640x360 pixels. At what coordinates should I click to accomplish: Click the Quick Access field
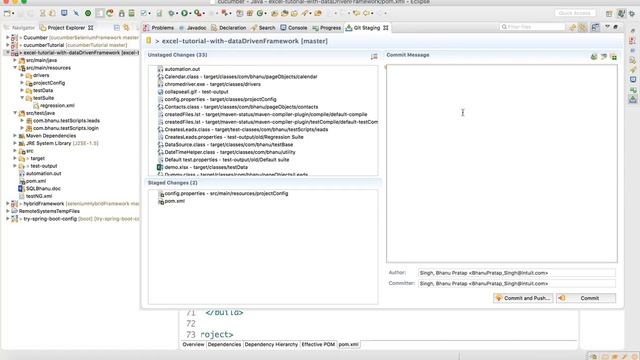pyautogui.click(x=575, y=13)
